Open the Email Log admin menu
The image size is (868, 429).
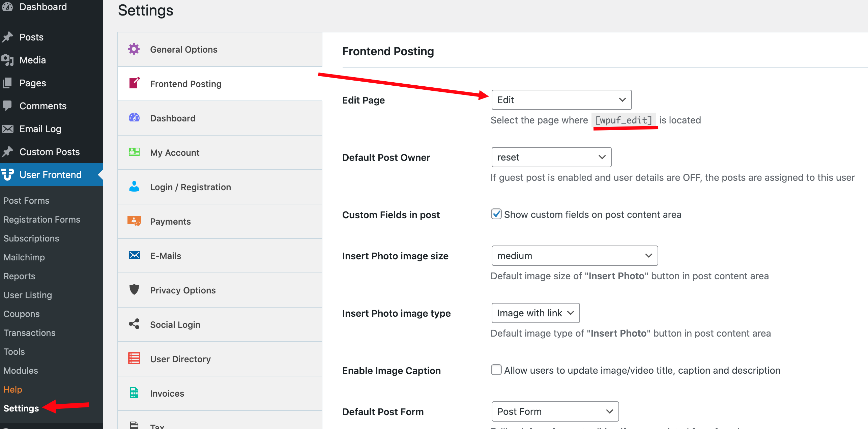[x=52, y=129]
